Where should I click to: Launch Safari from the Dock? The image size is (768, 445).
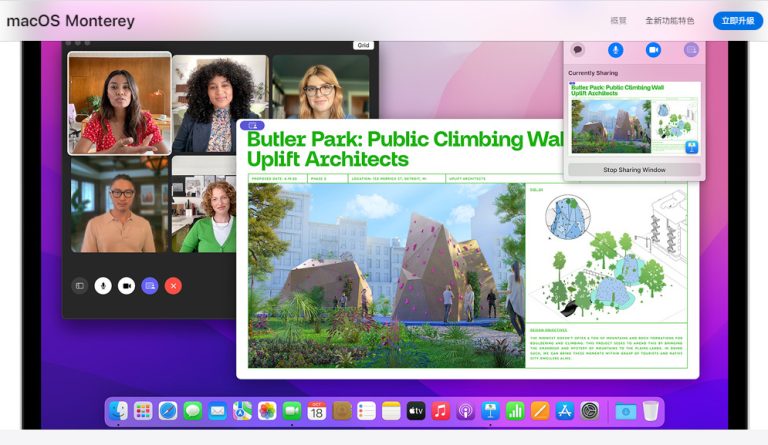(168, 410)
